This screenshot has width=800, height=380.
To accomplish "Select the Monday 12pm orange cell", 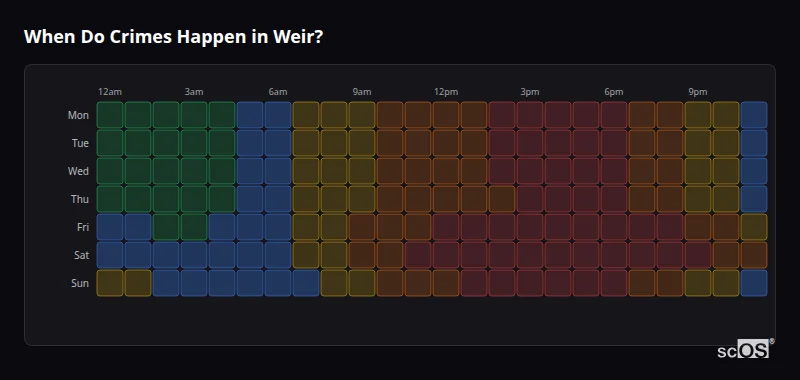I will point(445,115).
